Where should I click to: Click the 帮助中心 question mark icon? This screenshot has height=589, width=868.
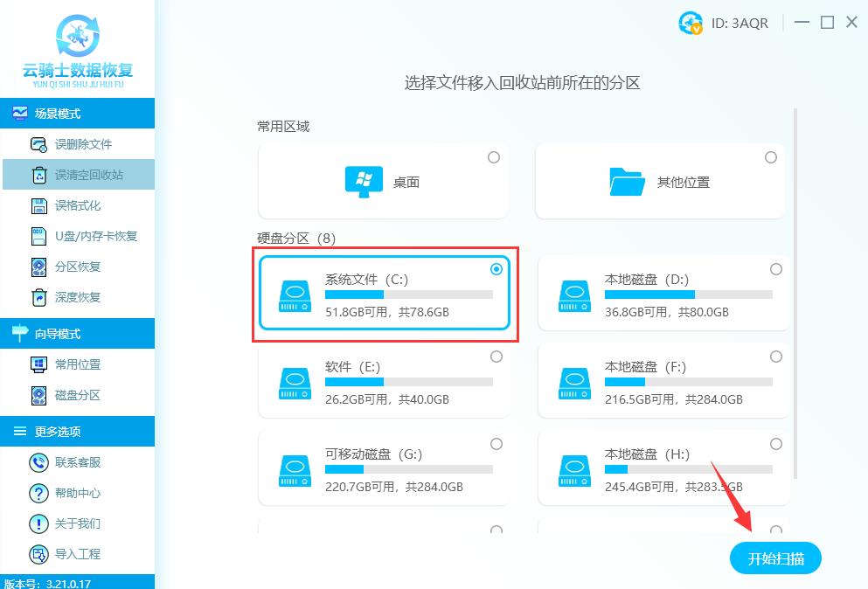pyautogui.click(x=38, y=493)
